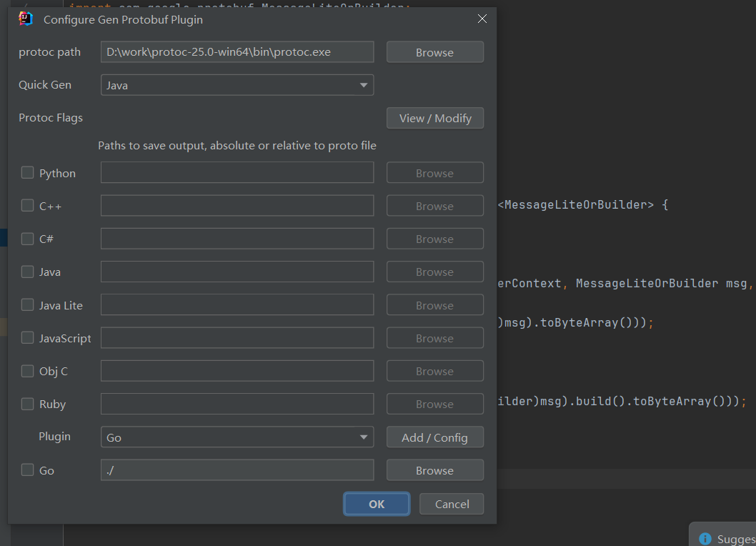Cancel the plugin configuration dialog
Screen dimensions: 756x546
click(x=452, y=504)
